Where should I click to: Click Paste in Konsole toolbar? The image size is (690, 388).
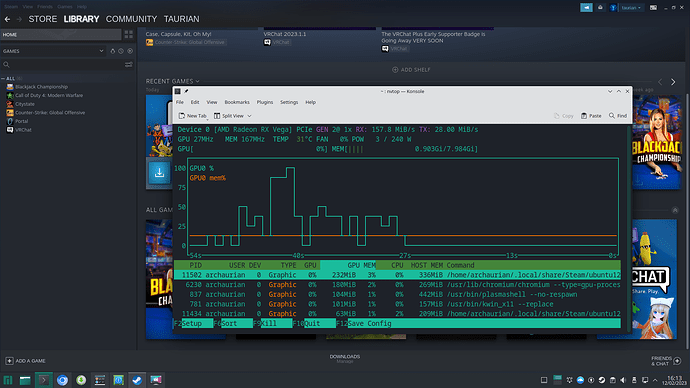coord(591,116)
